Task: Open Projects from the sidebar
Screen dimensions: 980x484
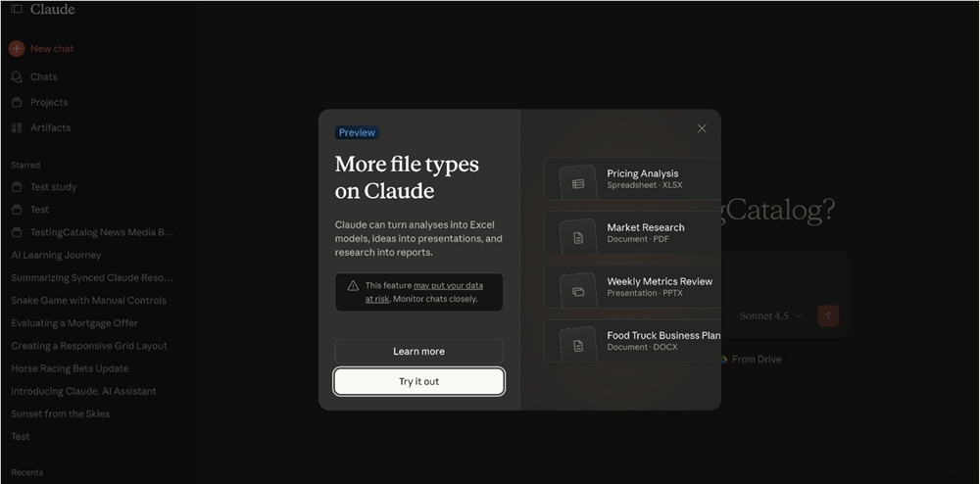Action: (x=48, y=102)
